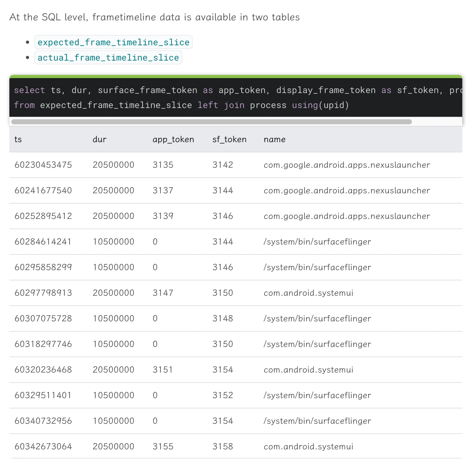The width and height of the screenshot is (476, 459).
Task: Select the name column header
Action: click(275, 140)
